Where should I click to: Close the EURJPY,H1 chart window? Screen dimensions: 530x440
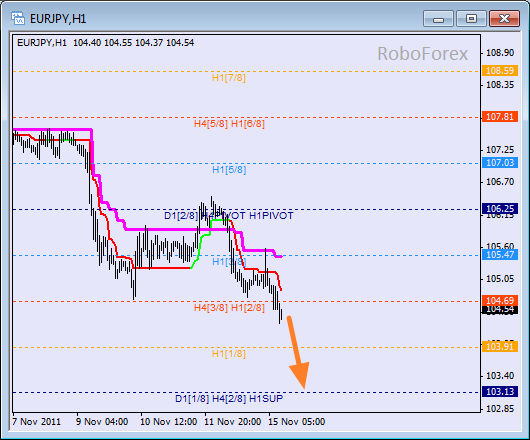click(504, 19)
